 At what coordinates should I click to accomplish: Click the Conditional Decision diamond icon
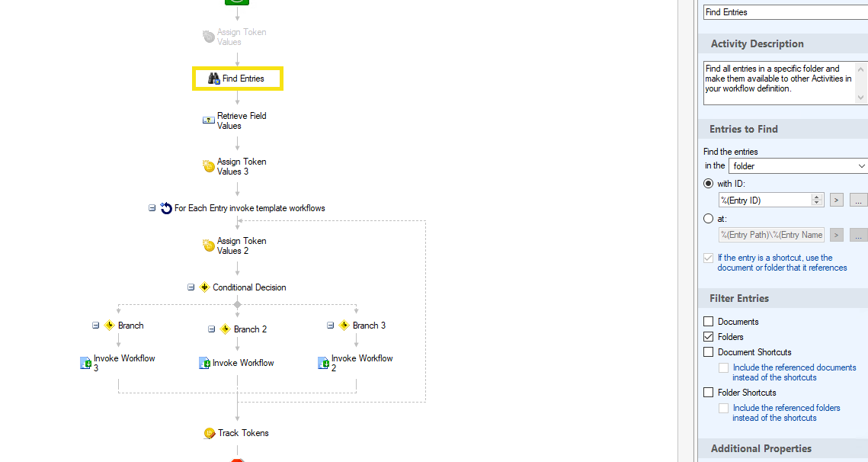point(205,287)
